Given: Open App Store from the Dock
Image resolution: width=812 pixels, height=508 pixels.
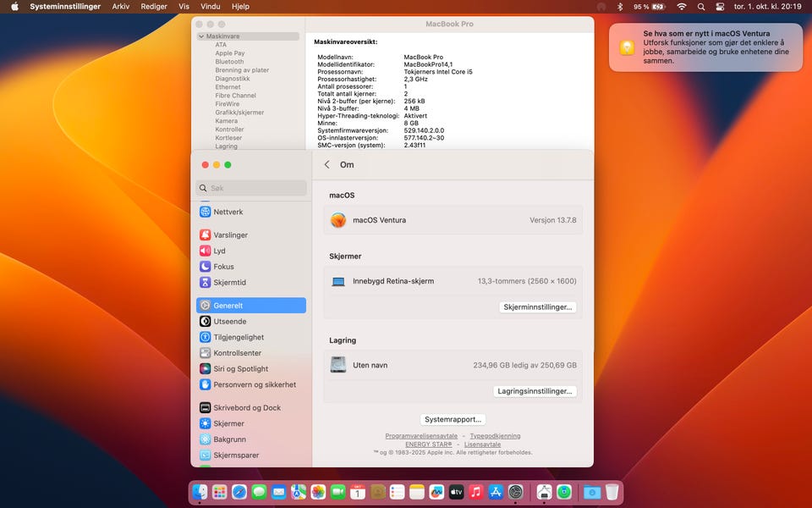Looking at the screenshot, I should pos(496,491).
